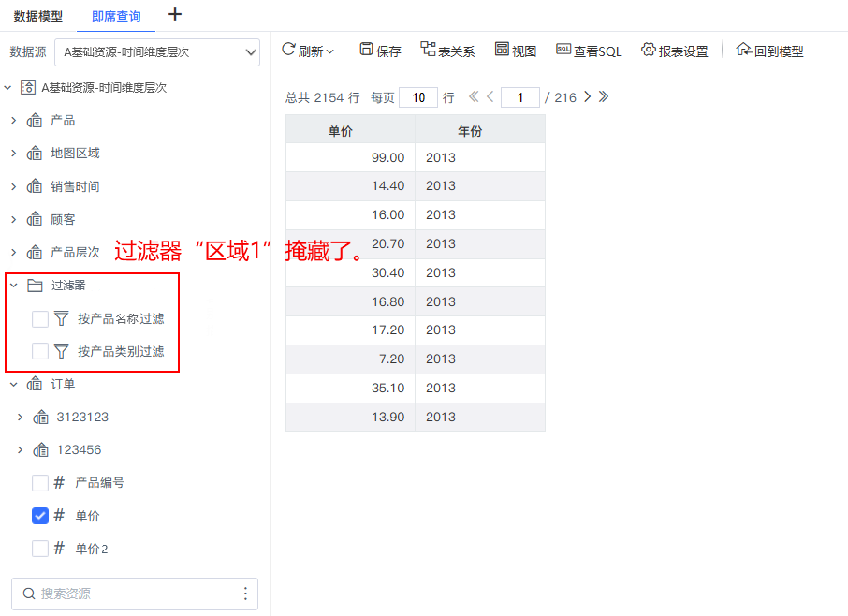Go to the first page

474,96
